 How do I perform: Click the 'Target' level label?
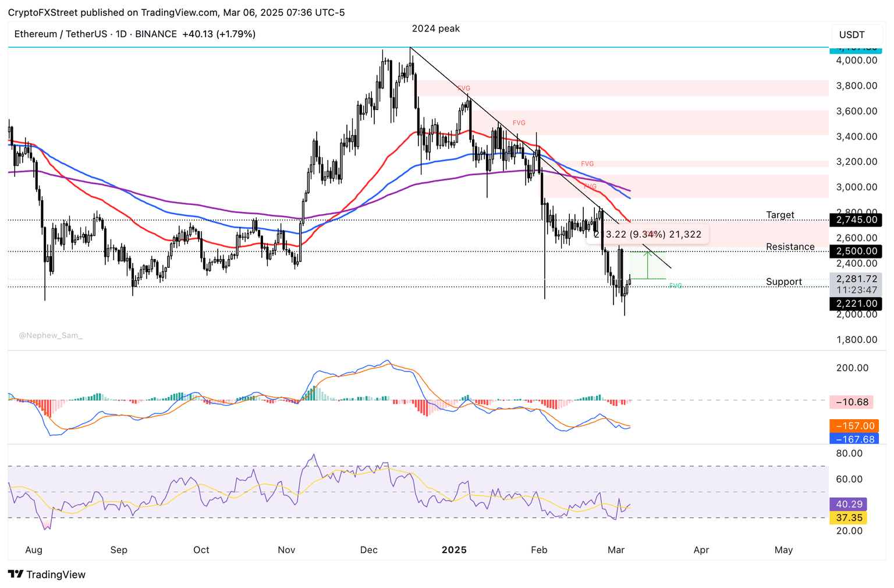(x=780, y=215)
